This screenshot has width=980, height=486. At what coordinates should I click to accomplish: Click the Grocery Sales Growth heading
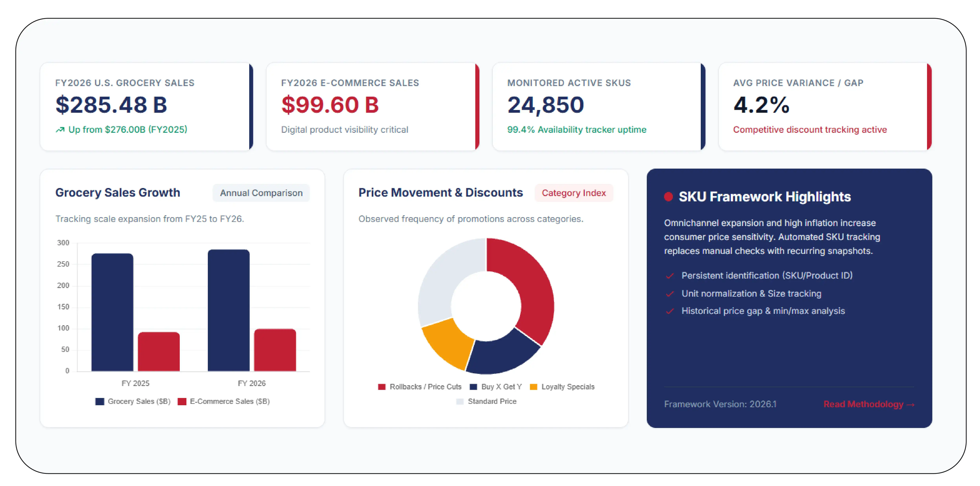click(x=118, y=193)
